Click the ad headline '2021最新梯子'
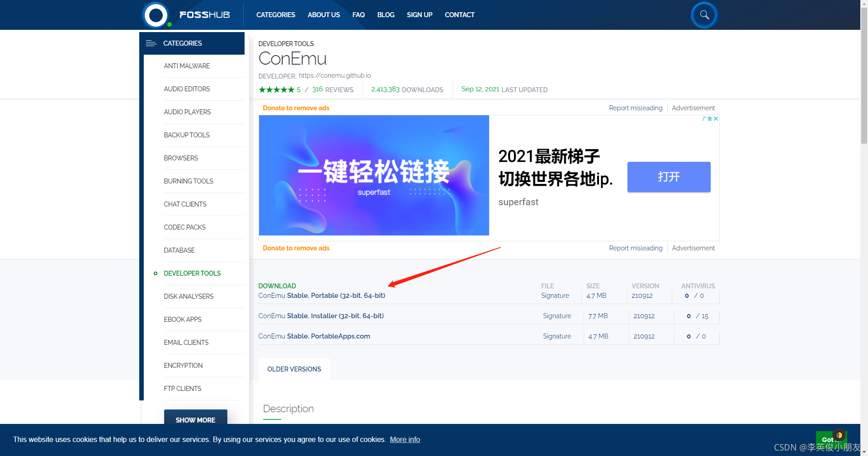Screen dimensions: 868x456 click(x=549, y=156)
